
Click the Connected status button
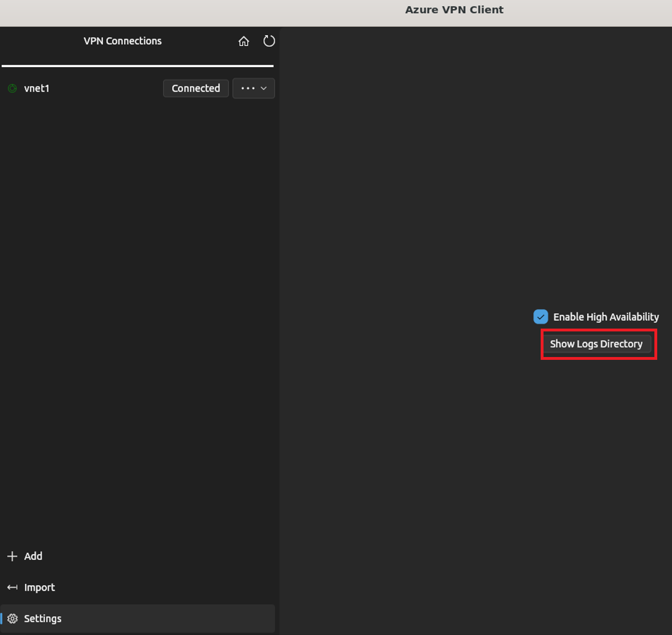196,88
